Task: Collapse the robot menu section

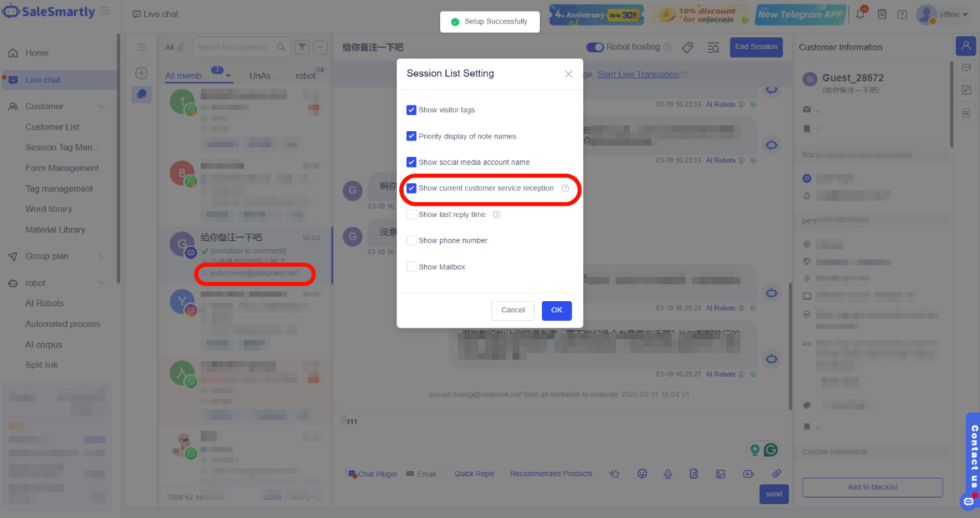Action: [101, 283]
